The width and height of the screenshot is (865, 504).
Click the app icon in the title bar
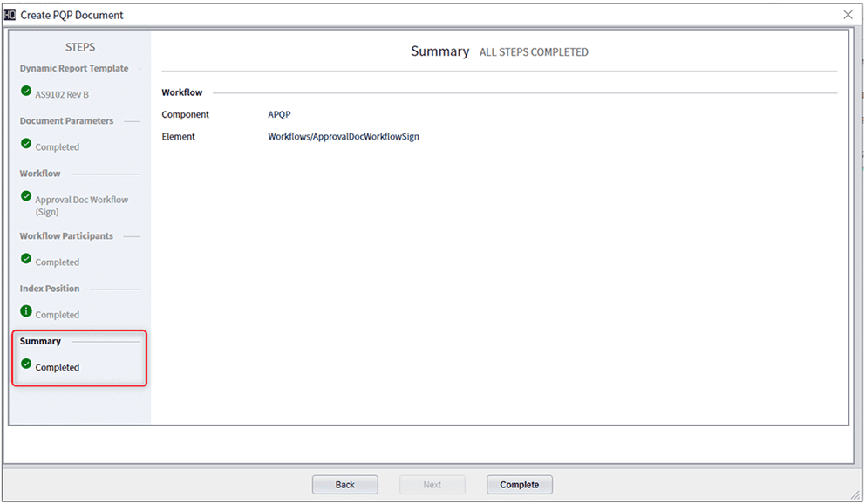pyautogui.click(x=10, y=15)
